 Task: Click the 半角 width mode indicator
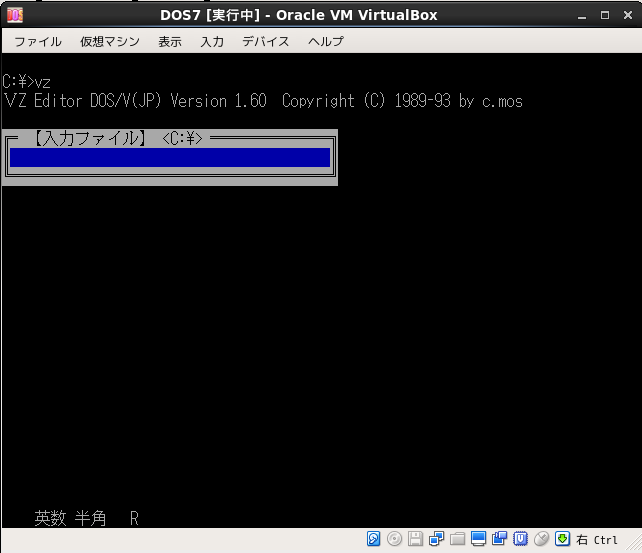(x=90, y=518)
